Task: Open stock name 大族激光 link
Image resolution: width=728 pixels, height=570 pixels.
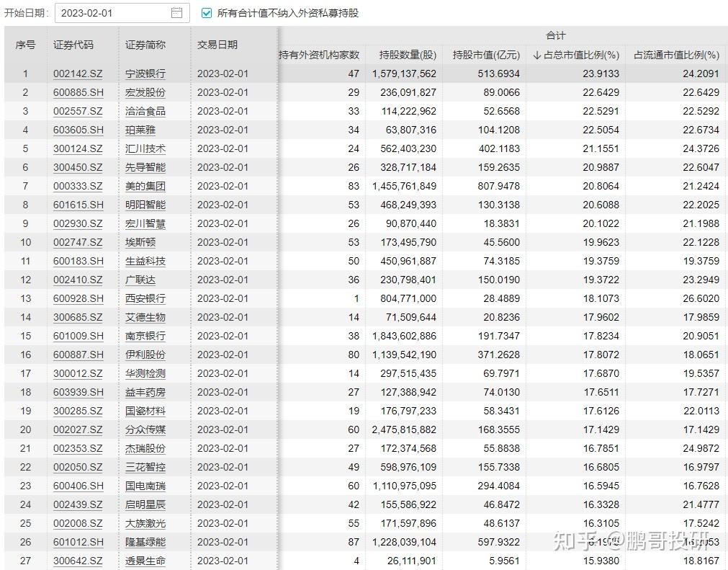Action: click(x=145, y=524)
